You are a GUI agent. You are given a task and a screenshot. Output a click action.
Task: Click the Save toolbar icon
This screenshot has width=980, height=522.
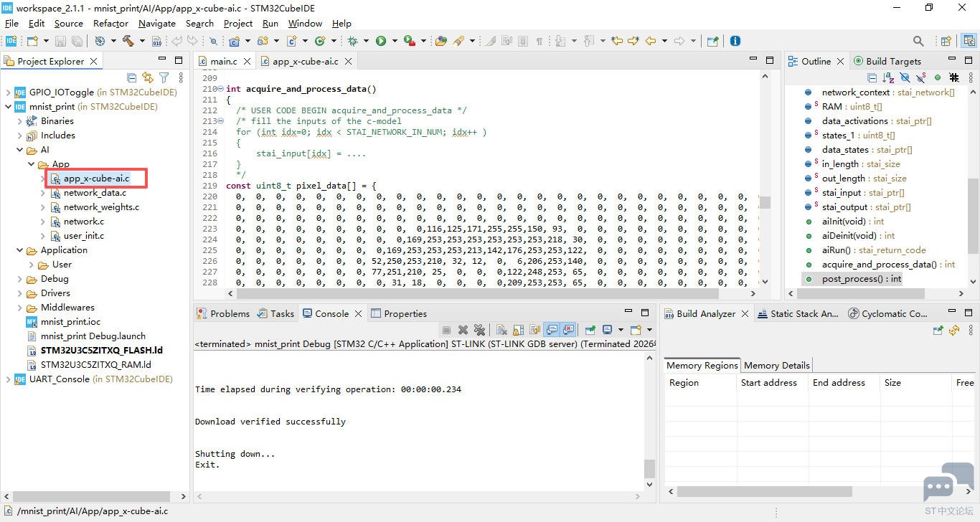tap(61, 41)
